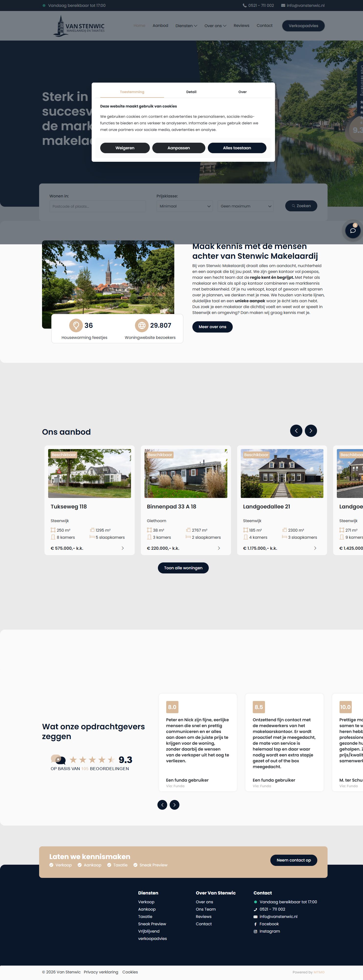Focus the Postcode of plaats input field

97,206
